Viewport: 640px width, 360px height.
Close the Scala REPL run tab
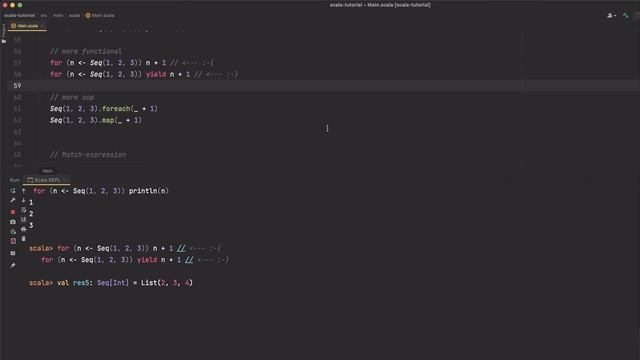[x=65, y=180]
